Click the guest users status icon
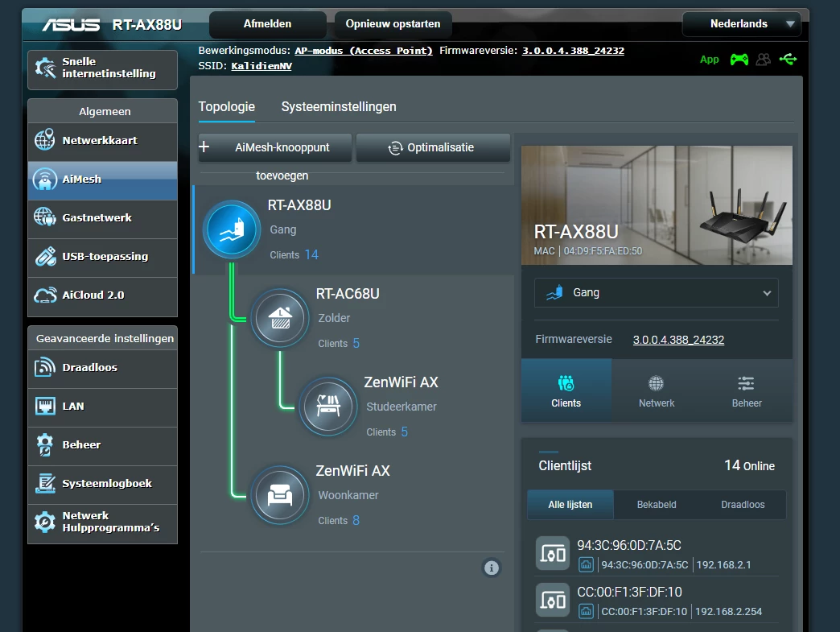Screen dimensions: 840x632 coord(764,59)
